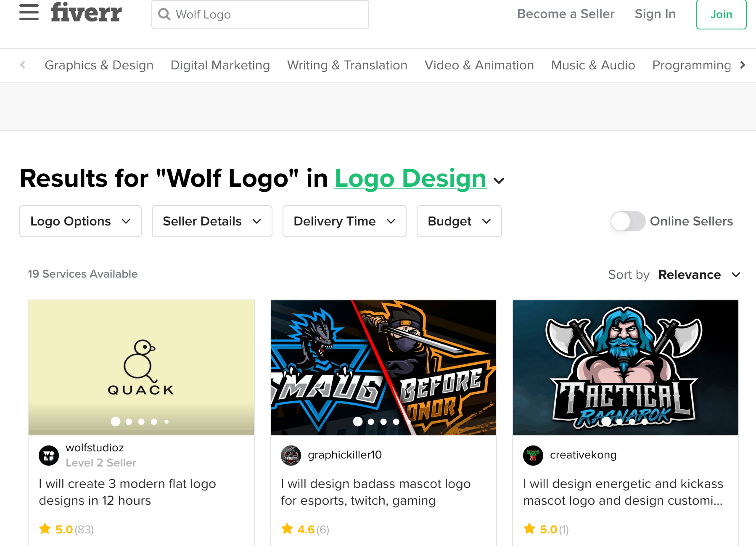This screenshot has width=756, height=546.
Task: Open creativekong seller profile
Action: (x=583, y=455)
